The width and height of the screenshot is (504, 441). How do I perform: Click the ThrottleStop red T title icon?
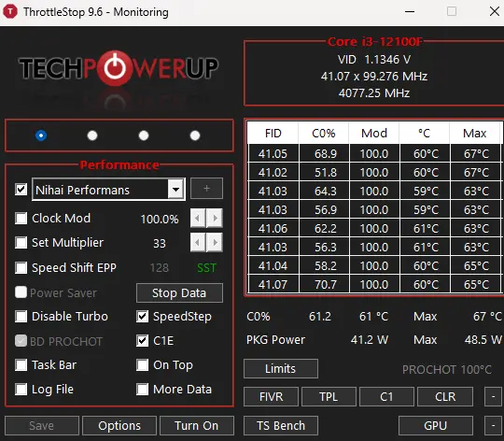tap(10, 12)
